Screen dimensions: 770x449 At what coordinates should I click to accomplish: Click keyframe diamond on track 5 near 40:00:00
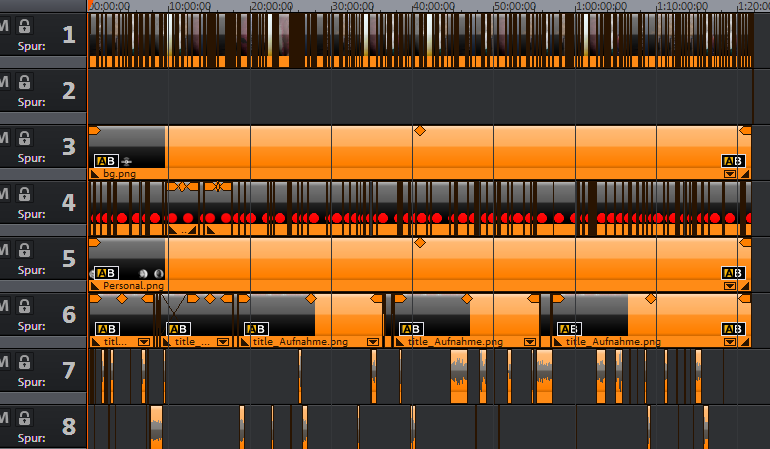pyautogui.click(x=420, y=243)
